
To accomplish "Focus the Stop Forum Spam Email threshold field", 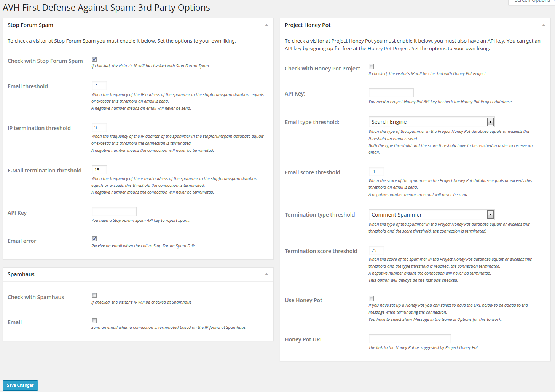I will [99, 86].
